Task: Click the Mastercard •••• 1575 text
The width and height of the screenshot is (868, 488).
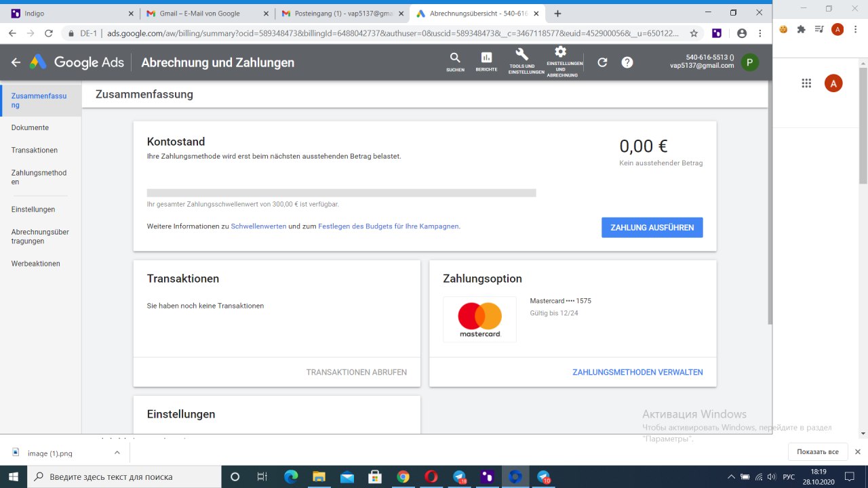Action: (x=560, y=301)
